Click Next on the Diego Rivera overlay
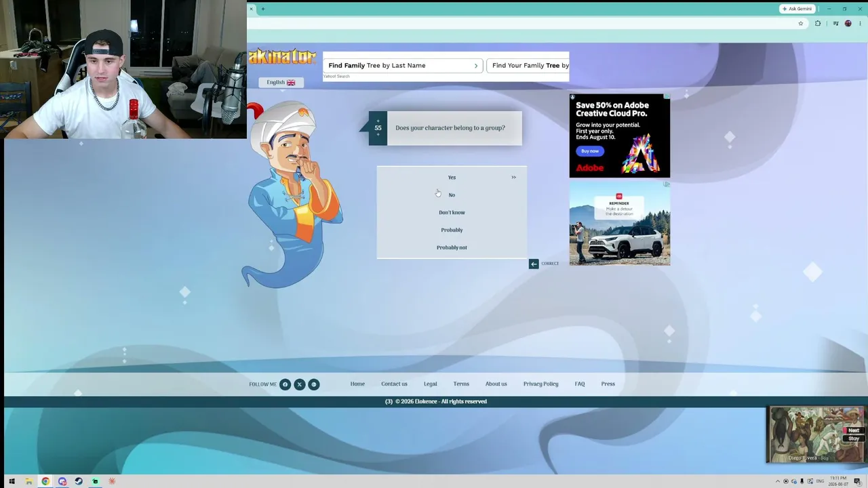Viewport: 868px width, 488px height. point(854,431)
